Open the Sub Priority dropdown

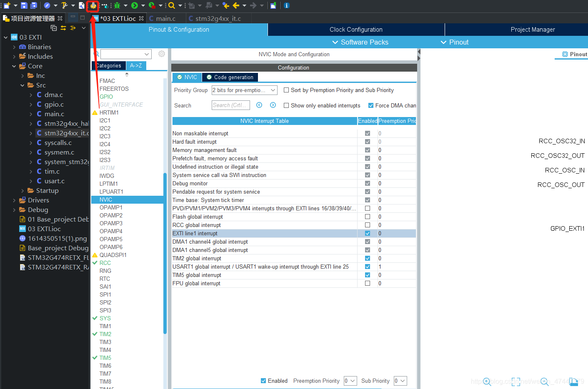point(400,381)
